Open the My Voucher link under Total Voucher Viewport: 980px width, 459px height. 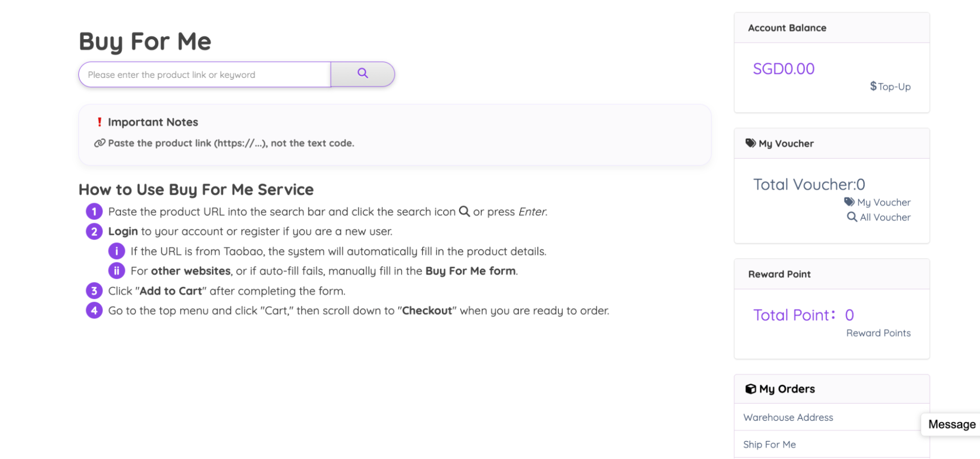click(x=883, y=202)
